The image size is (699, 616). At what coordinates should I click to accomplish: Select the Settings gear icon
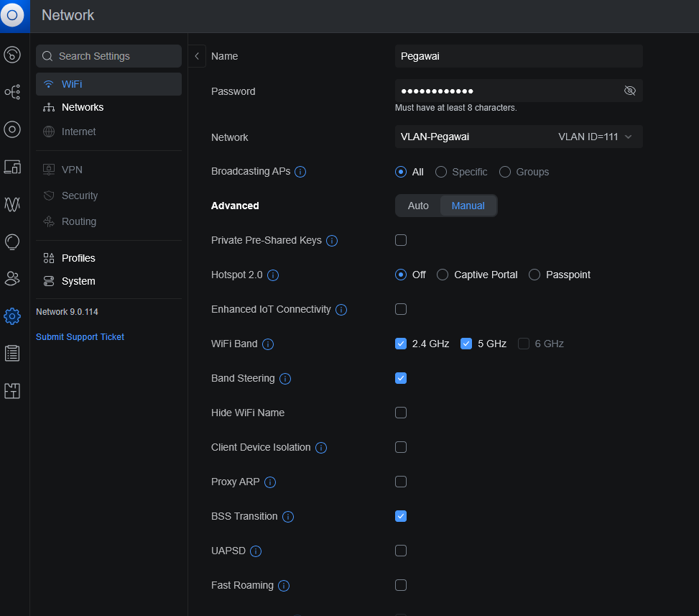pyautogui.click(x=12, y=316)
